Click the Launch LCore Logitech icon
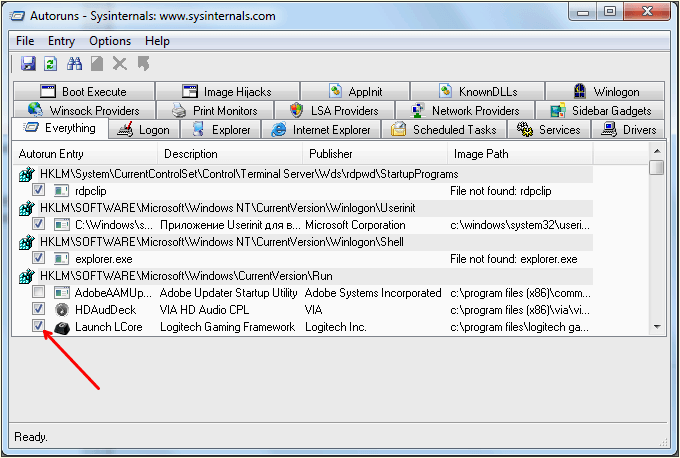680x458 pixels. pyautogui.click(x=62, y=327)
